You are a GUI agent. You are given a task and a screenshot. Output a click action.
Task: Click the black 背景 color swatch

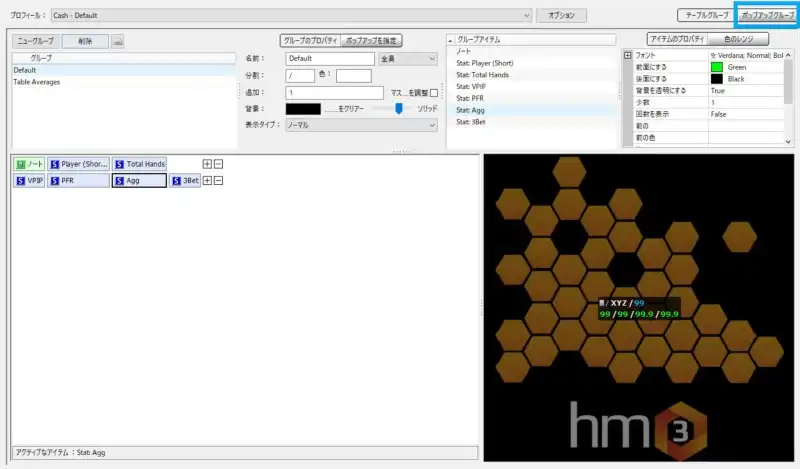point(303,108)
